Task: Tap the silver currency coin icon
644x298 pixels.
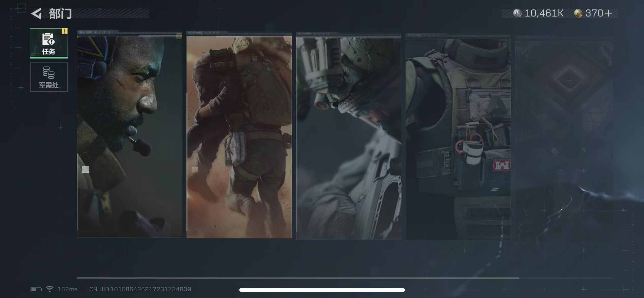Action: tap(517, 13)
